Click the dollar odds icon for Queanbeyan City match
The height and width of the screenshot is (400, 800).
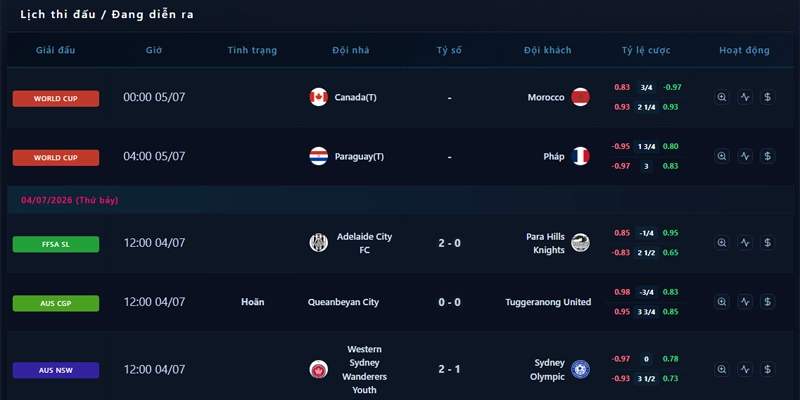(767, 302)
